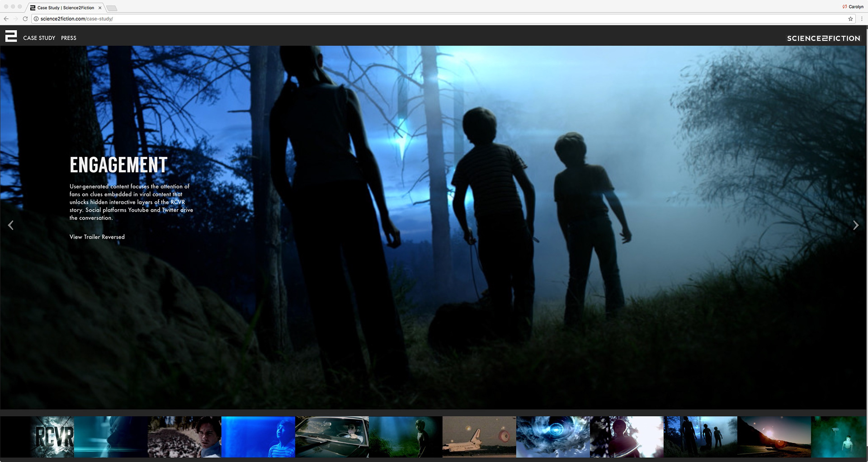Go to previous slide with left chevron

click(11, 225)
